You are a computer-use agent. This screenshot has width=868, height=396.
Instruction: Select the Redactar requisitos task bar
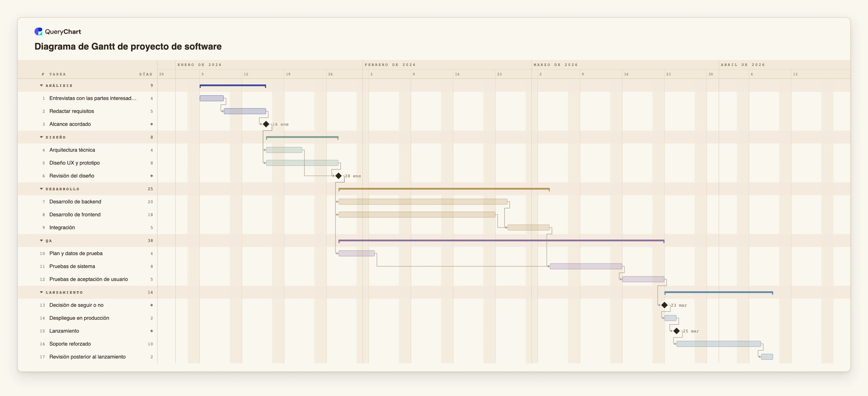click(x=245, y=111)
